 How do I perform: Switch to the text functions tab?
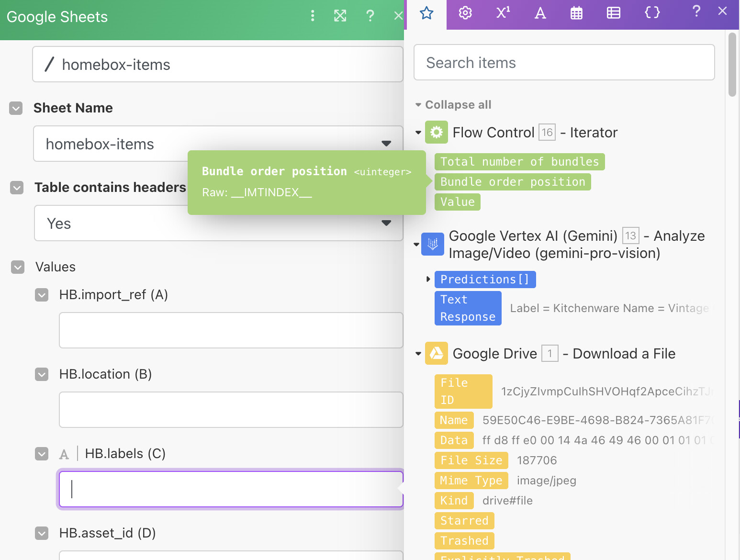(540, 13)
